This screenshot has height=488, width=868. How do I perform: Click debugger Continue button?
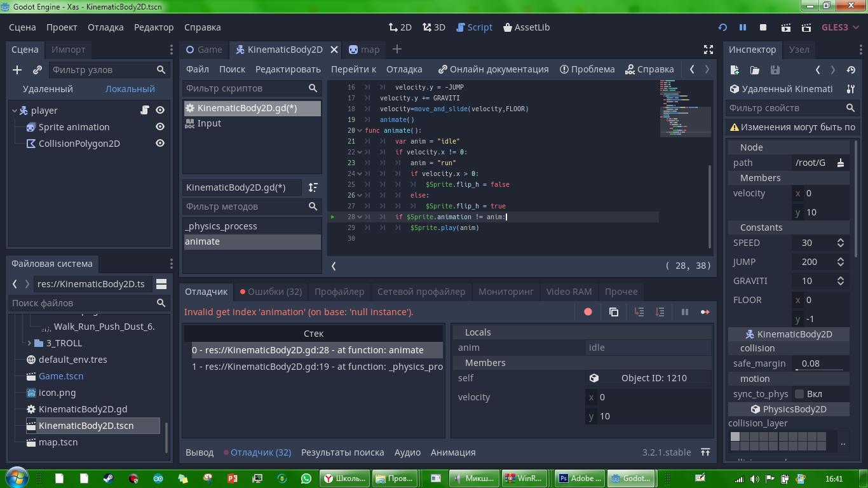[x=705, y=312]
